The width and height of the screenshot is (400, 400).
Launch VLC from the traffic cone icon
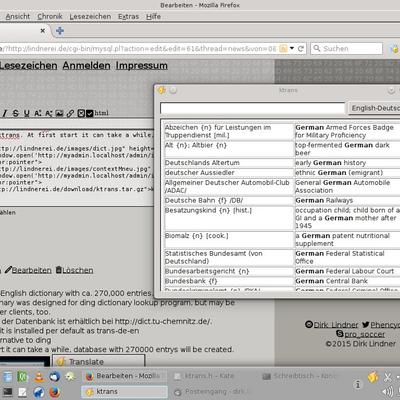coord(39,377)
